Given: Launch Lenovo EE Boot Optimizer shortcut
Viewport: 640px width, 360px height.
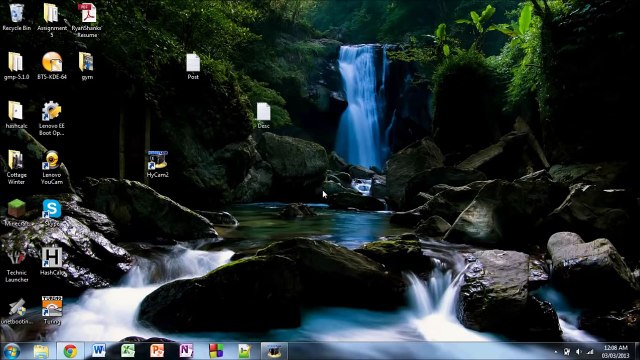Looking at the screenshot, I should tap(52, 118).
